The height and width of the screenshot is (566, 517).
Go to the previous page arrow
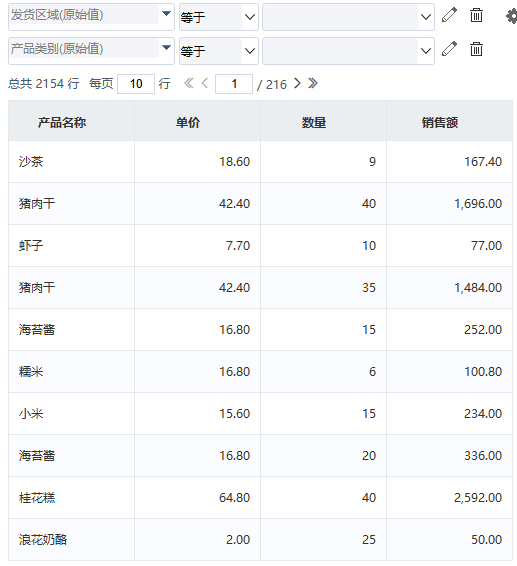pos(205,84)
